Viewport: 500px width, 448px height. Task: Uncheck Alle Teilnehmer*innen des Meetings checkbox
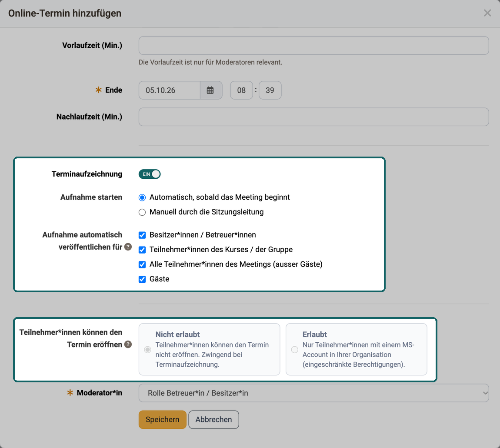click(x=142, y=264)
